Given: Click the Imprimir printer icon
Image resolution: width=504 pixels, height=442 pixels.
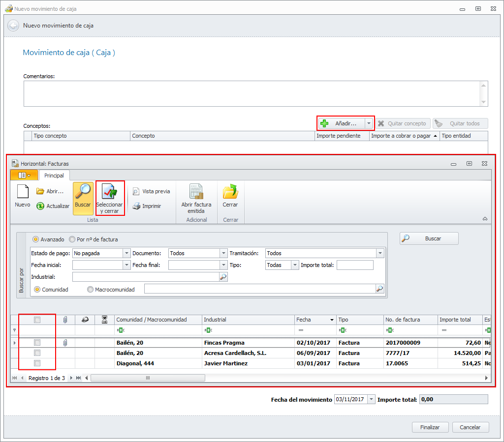Looking at the screenshot, I should click(x=136, y=206).
